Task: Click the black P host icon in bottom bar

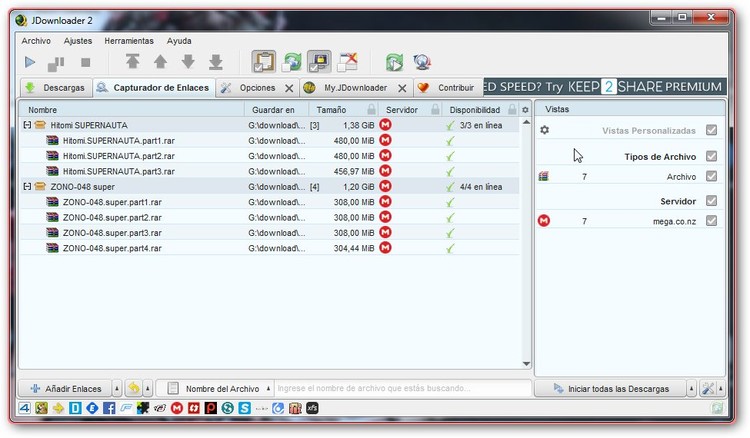Action: (x=210, y=408)
